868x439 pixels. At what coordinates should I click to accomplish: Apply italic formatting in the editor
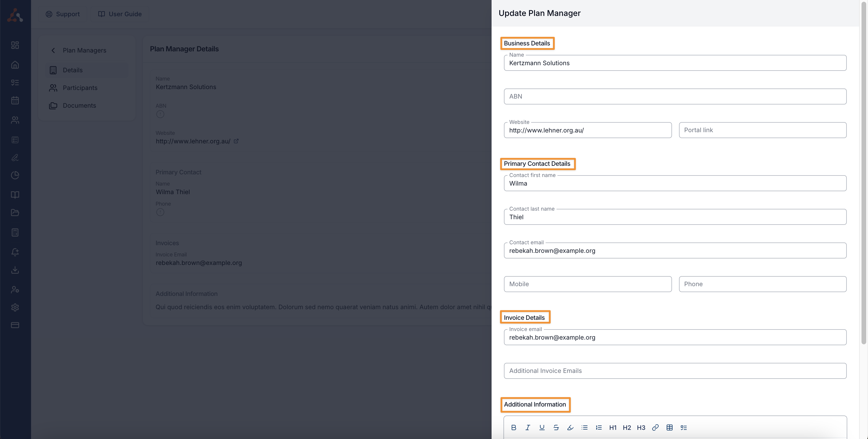click(x=528, y=427)
